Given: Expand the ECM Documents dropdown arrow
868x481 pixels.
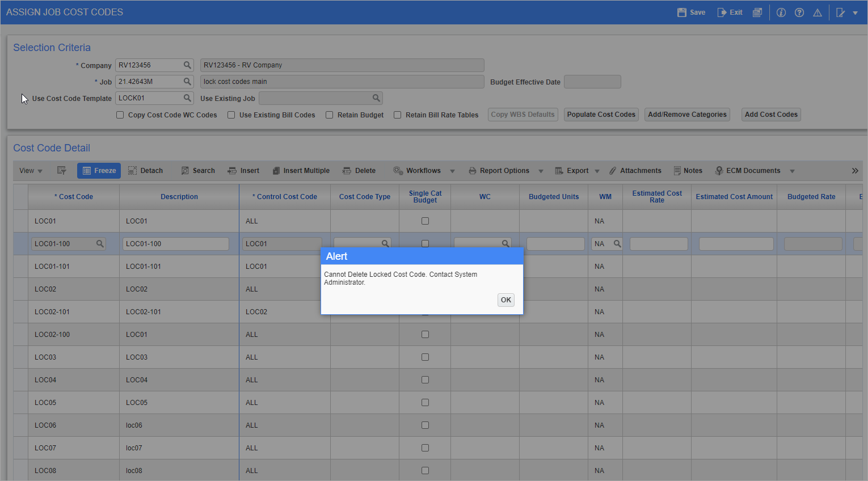Looking at the screenshot, I should 792,171.
